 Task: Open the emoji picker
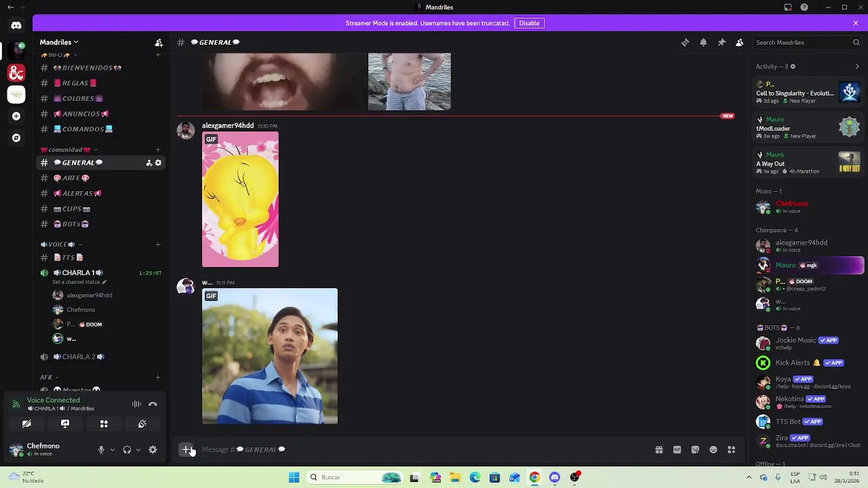(713, 449)
